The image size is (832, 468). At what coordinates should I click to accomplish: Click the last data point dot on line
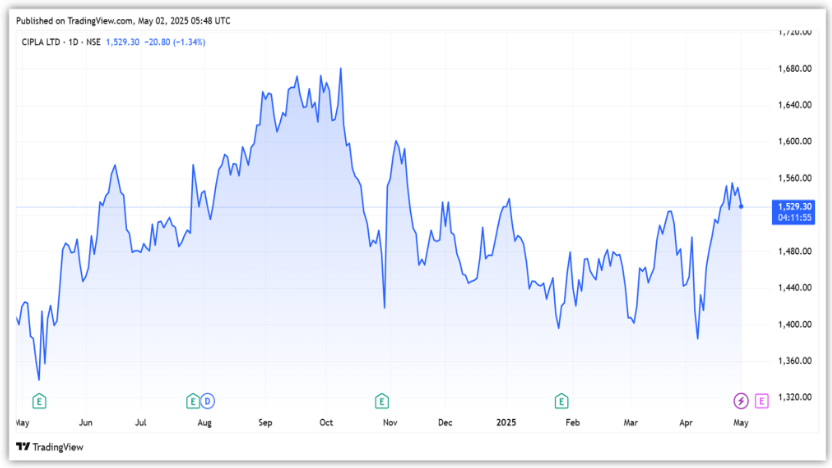click(x=741, y=207)
